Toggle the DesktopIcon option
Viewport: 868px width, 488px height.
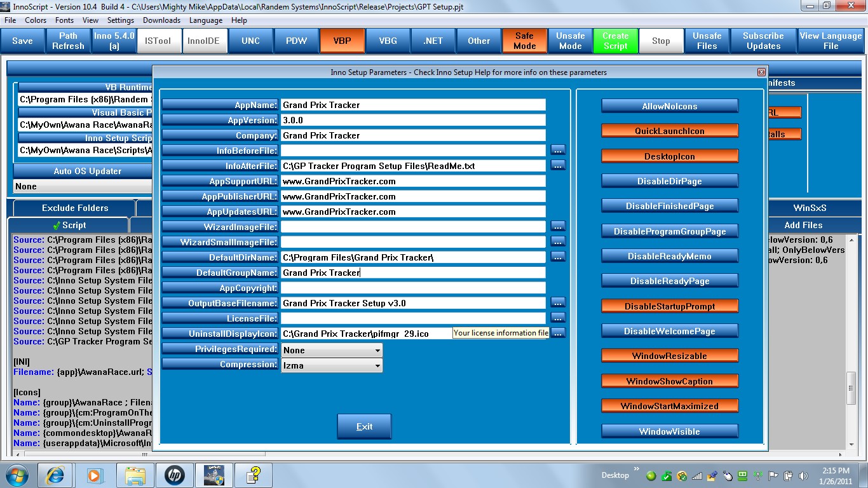point(670,156)
